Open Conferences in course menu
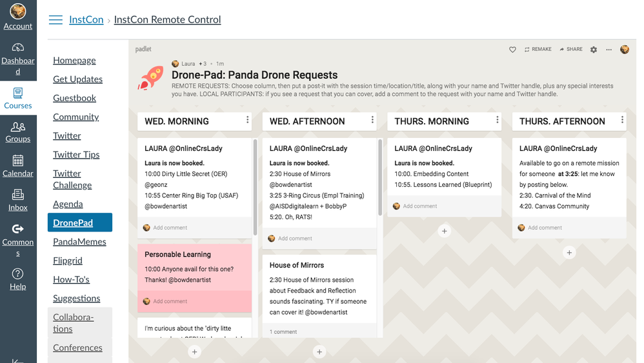The width and height of the screenshot is (644, 363). [77, 348]
